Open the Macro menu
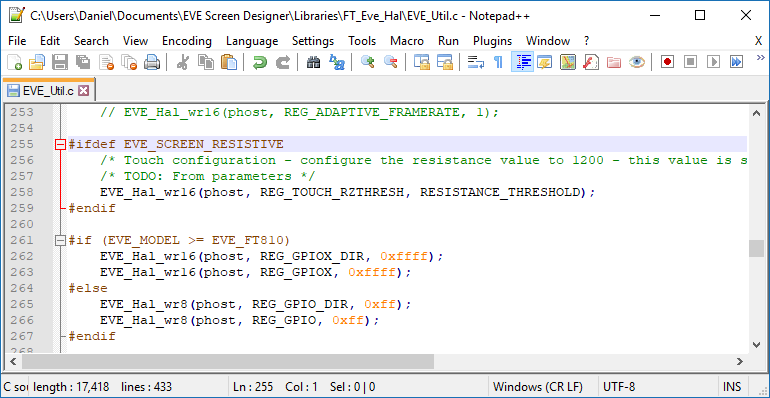Screen dimensions: 770x398 406,41
